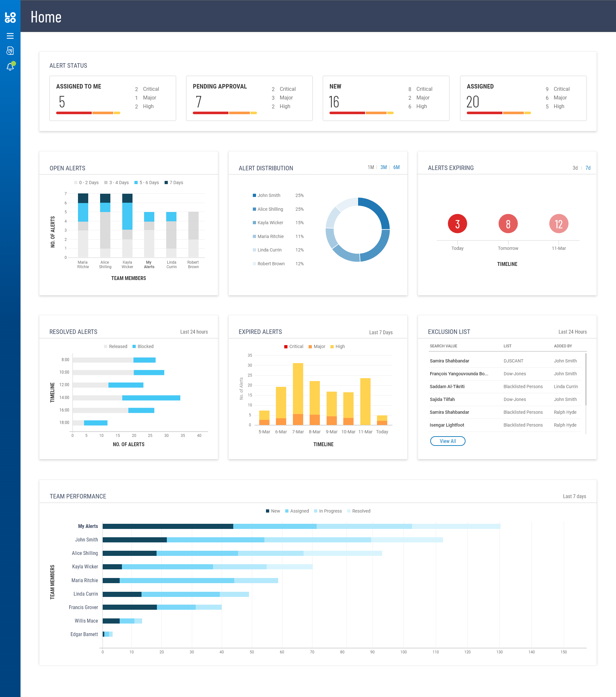Click the View All button in Exclusion List

click(x=448, y=441)
